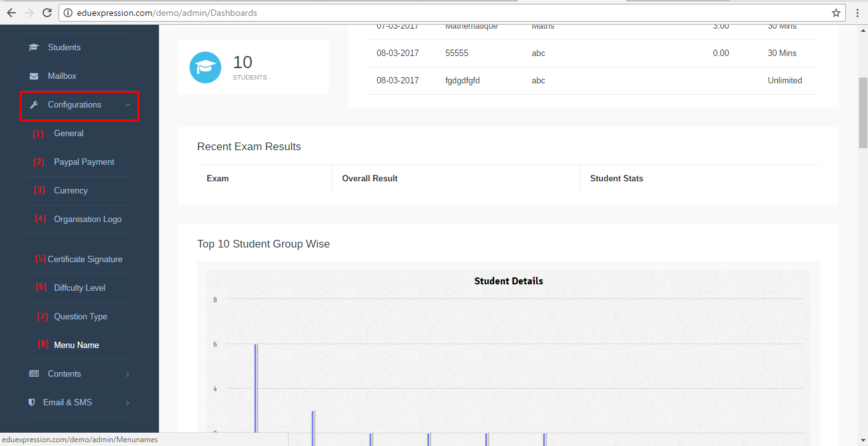Click the fgdgdfgfd exam name cell
The height and width of the screenshot is (446, 868).
tap(462, 81)
